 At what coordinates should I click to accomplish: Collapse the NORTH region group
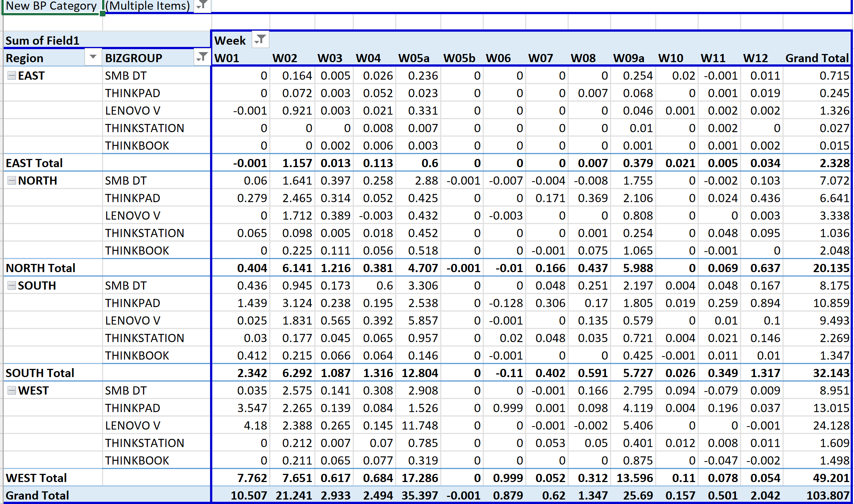coord(12,181)
